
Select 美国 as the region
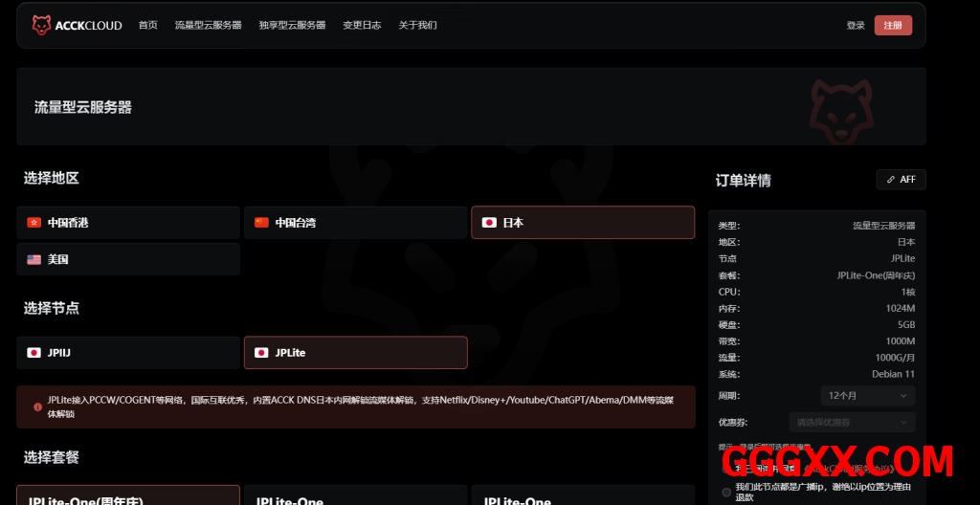point(127,259)
